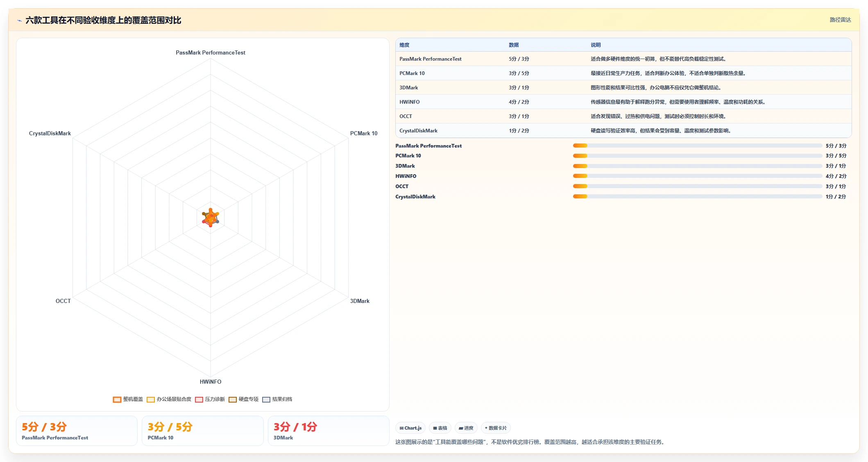This screenshot has height=462, width=868.
Task: Click the 路径雷达 label in header
Action: [840, 20]
